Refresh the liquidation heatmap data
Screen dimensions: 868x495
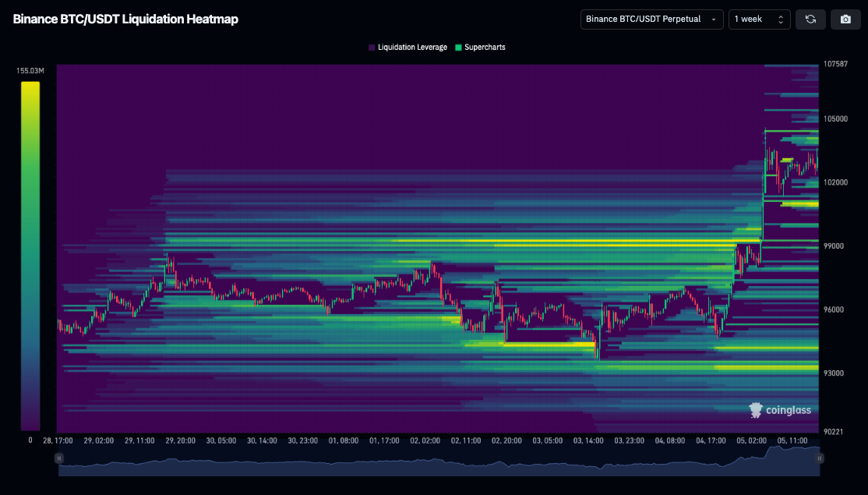[810, 19]
